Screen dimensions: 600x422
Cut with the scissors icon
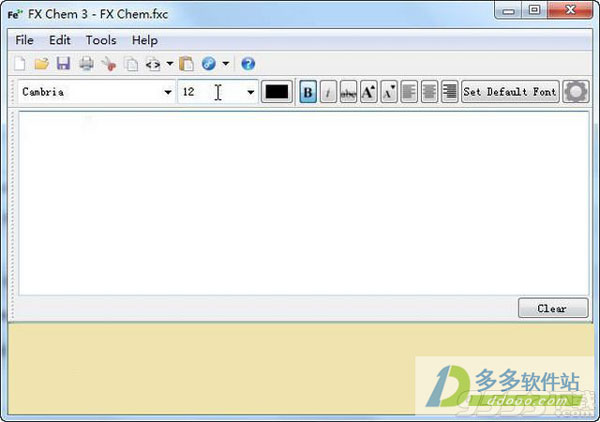109,64
